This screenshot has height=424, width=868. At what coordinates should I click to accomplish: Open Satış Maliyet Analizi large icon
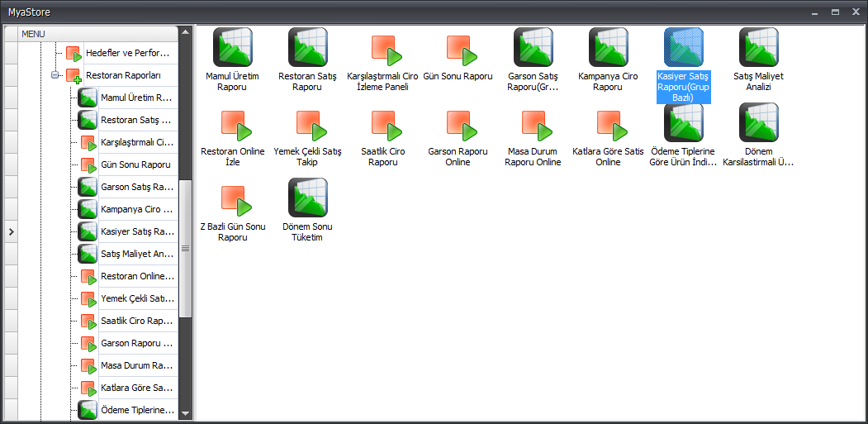759,47
